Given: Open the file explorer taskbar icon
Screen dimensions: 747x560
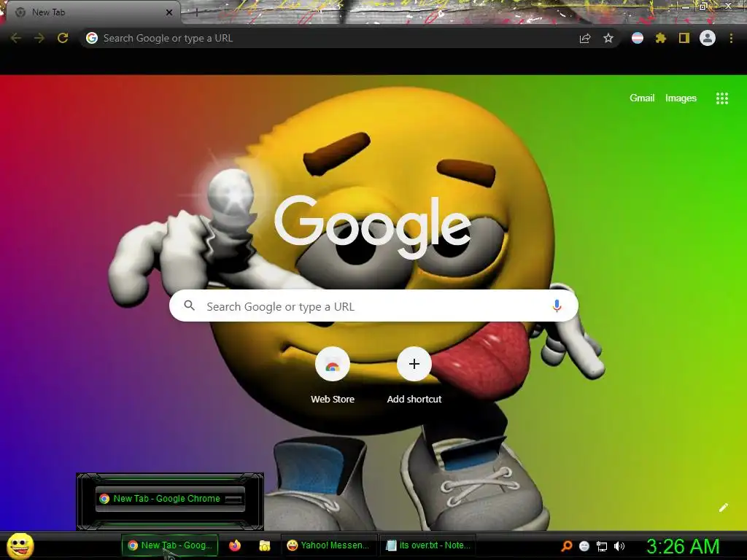Looking at the screenshot, I should (x=264, y=545).
